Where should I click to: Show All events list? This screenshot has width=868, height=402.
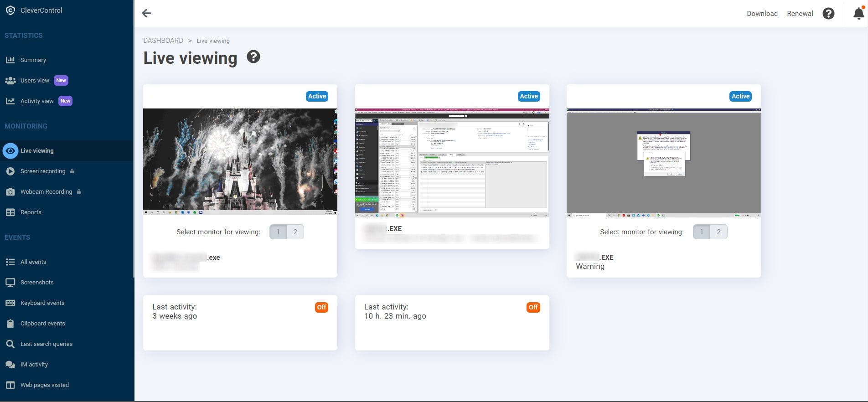(33, 262)
